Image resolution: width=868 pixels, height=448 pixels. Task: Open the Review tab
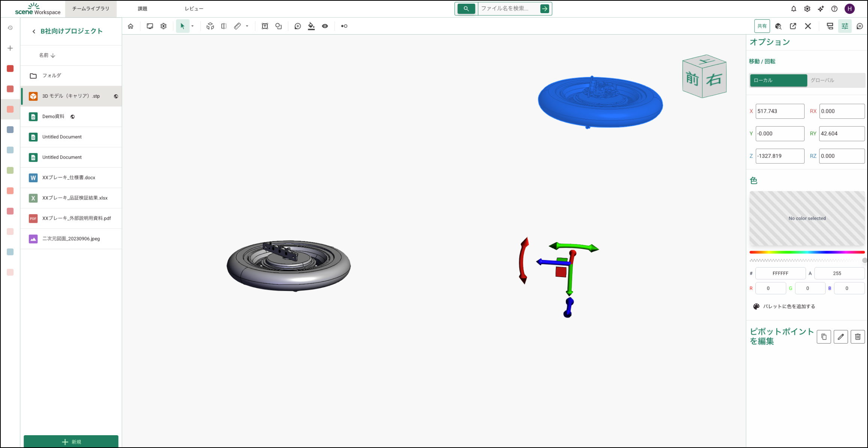(194, 9)
